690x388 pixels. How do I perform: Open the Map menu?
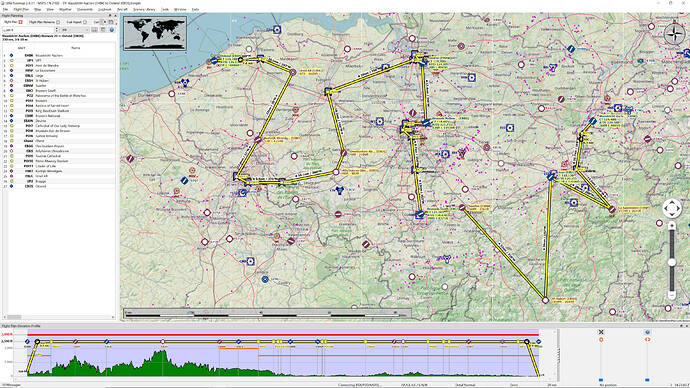tap(37, 9)
